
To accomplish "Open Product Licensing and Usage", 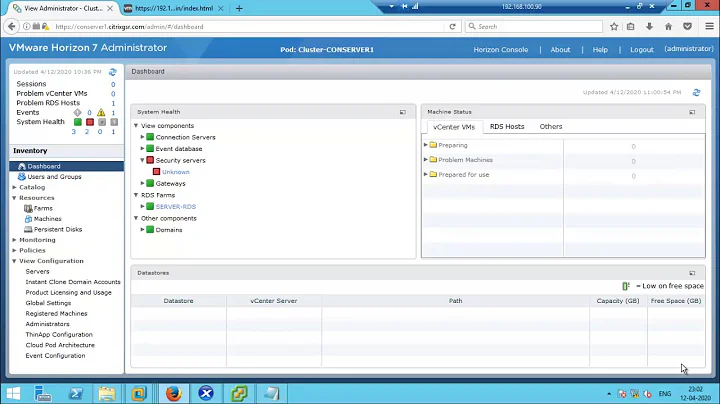I will tap(68, 292).
